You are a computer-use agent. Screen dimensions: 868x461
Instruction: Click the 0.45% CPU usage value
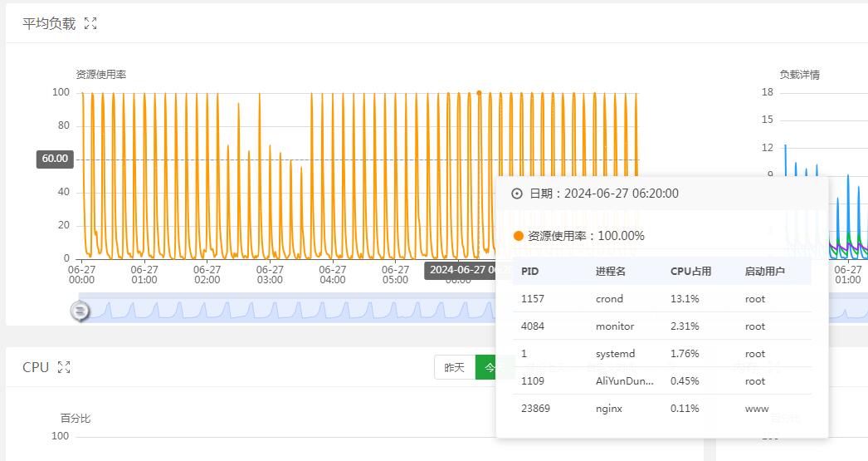click(685, 381)
